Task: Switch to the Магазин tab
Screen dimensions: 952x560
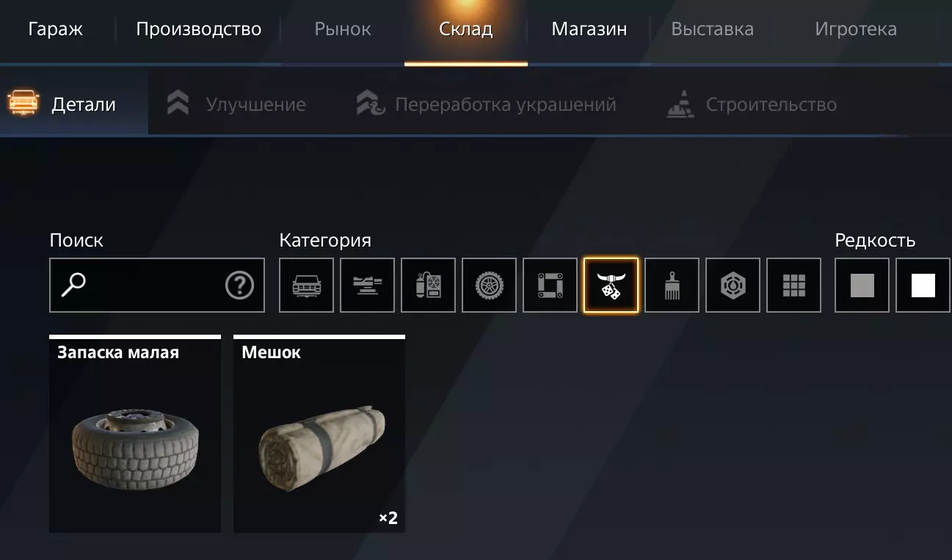Action: pos(589,29)
